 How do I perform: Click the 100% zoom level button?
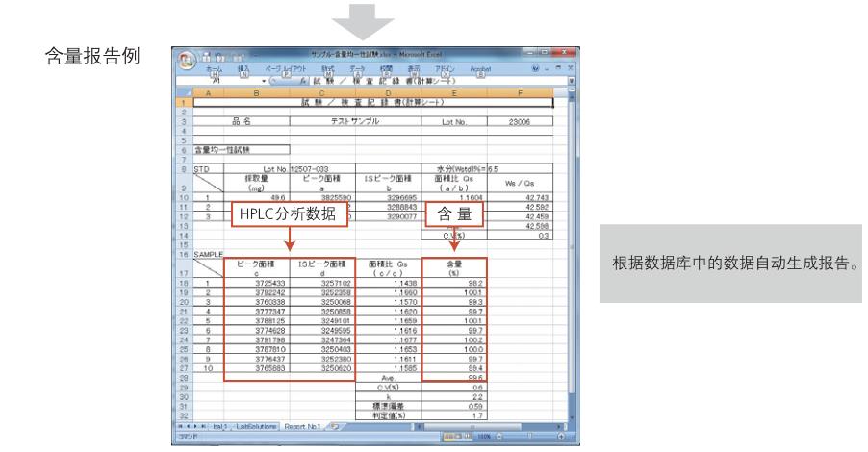click(x=484, y=437)
